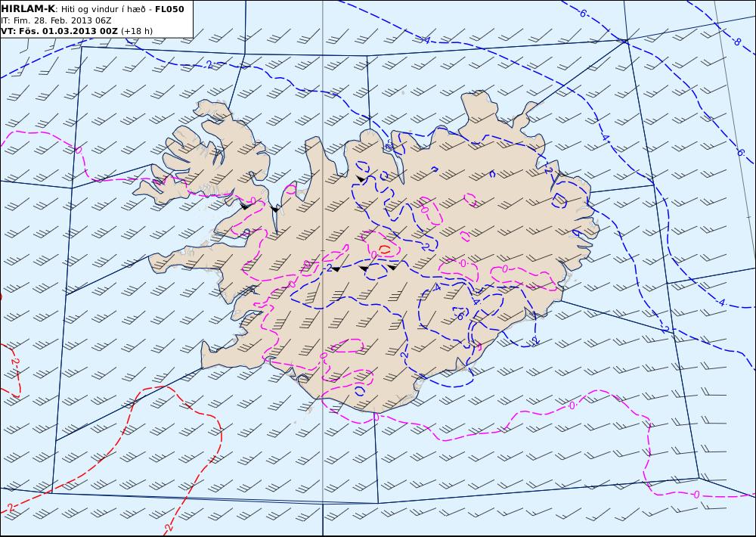Click the small red closed contour over central Iceland
This screenshot has width=756, height=537.
pos(385,250)
